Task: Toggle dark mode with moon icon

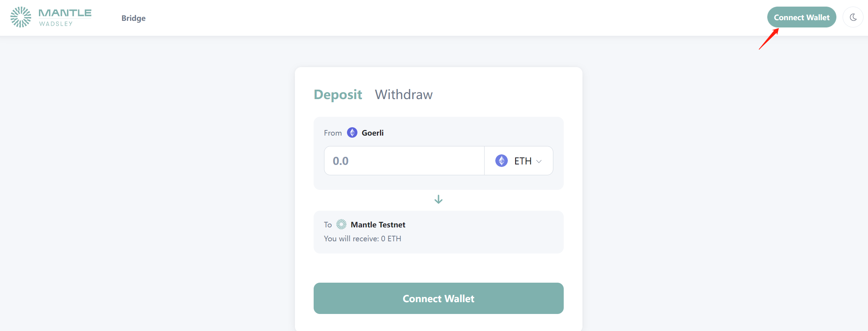Action: (x=853, y=17)
